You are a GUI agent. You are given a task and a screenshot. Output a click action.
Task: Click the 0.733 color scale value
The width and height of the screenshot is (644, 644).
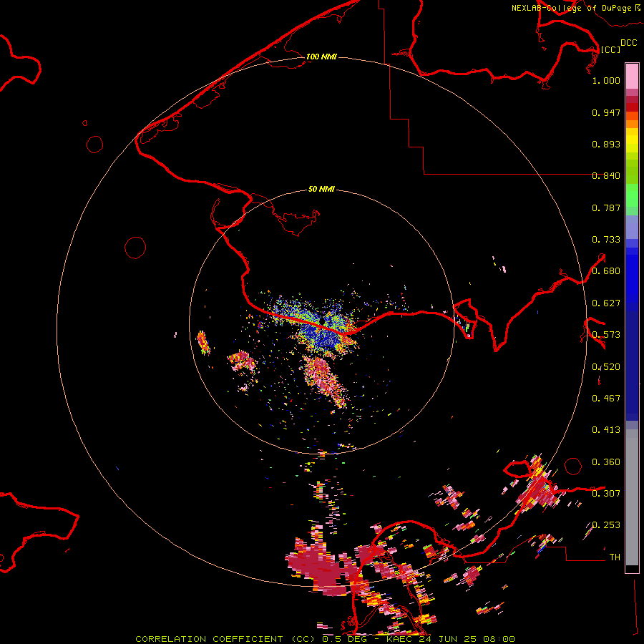(x=606, y=240)
